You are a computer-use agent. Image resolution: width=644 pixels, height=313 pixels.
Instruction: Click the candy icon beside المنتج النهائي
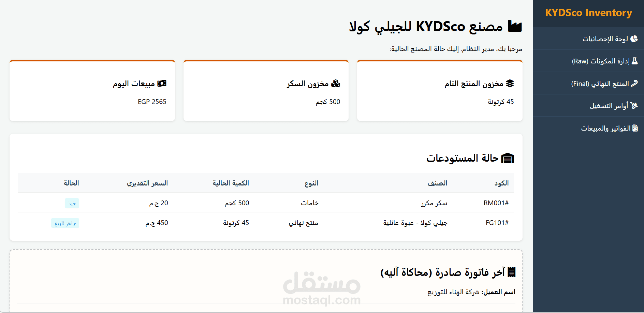(x=634, y=84)
